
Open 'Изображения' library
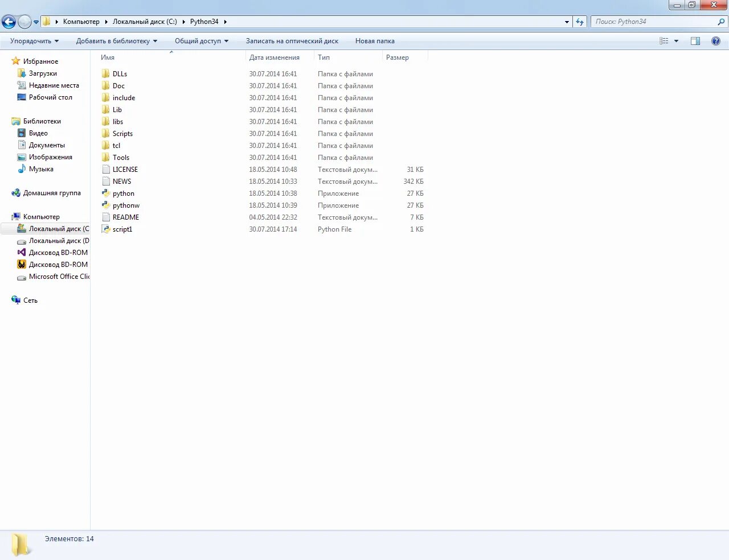coord(51,157)
